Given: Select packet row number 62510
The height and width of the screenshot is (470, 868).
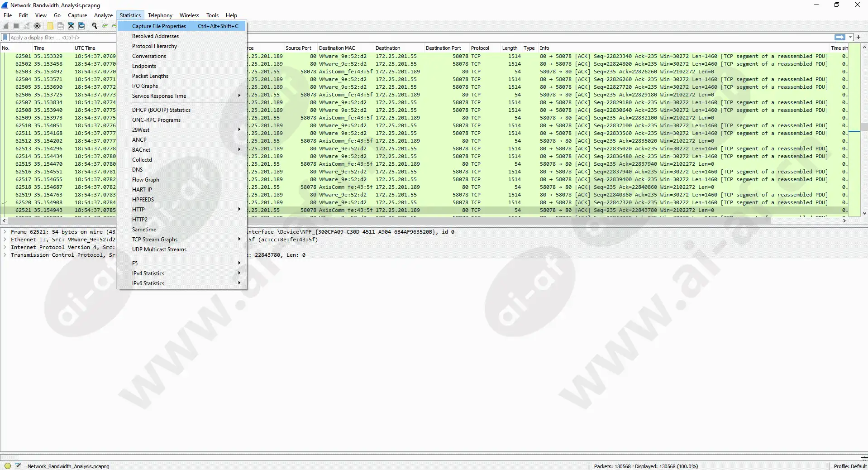Looking at the screenshot, I should [424, 125].
